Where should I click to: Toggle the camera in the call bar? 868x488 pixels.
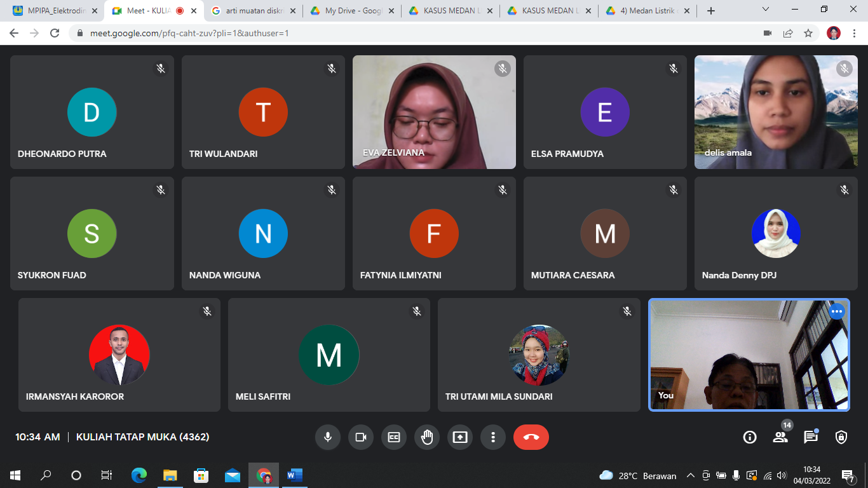[361, 437]
